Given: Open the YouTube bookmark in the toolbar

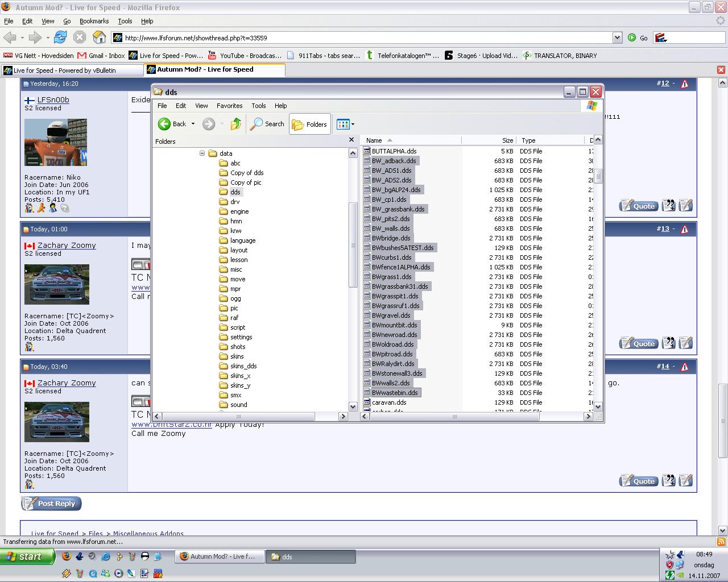Looking at the screenshot, I should 245,56.
